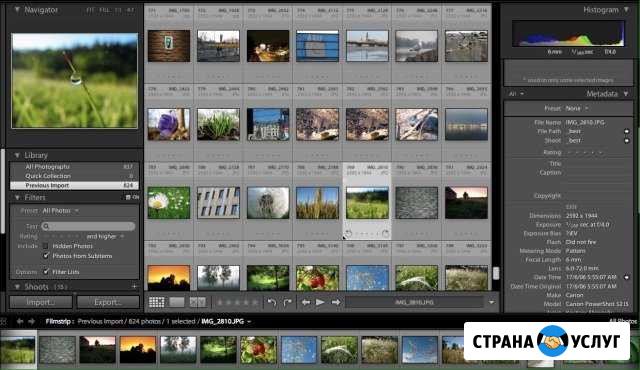
Task: Collapse the Histogram panel
Action: click(627, 10)
